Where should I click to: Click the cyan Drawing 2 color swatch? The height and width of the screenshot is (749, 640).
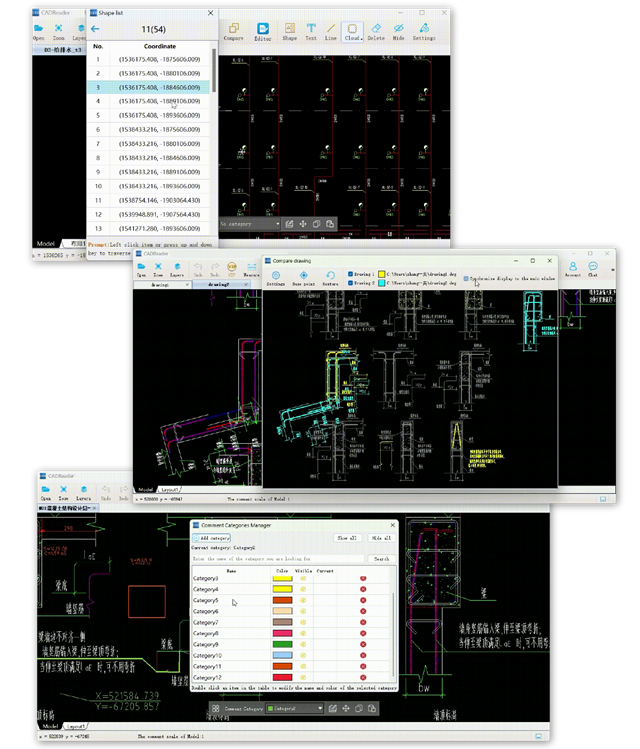382,283
